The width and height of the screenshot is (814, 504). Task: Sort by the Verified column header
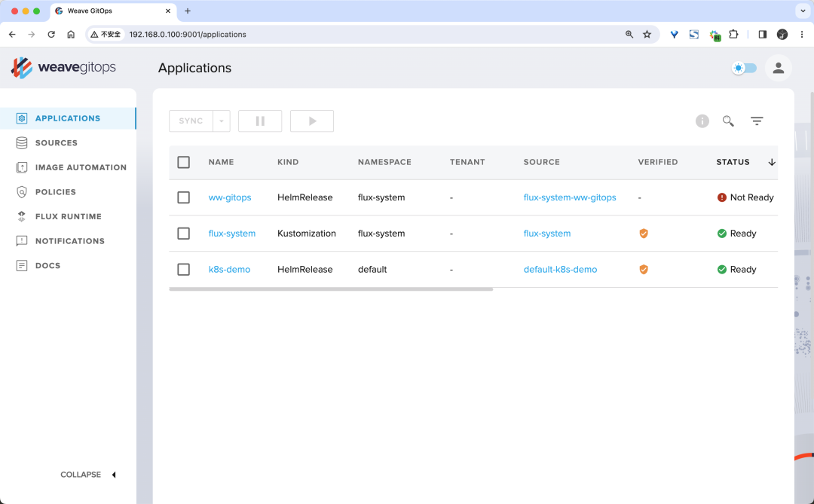(x=658, y=162)
